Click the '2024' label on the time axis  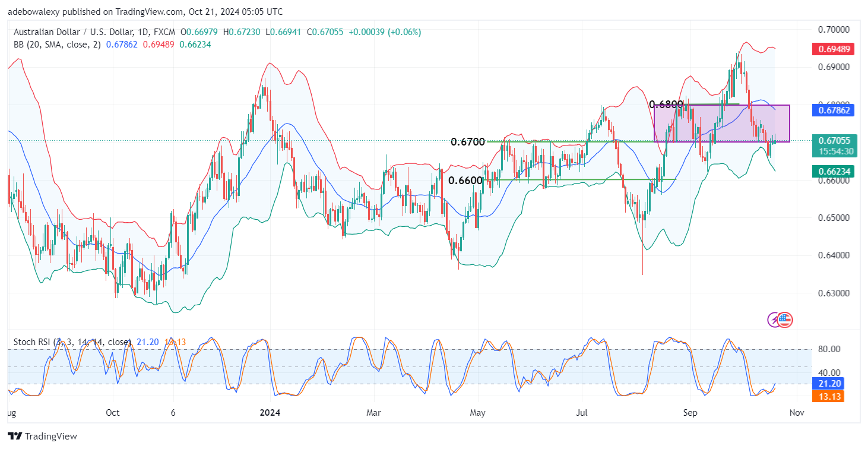pos(270,413)
